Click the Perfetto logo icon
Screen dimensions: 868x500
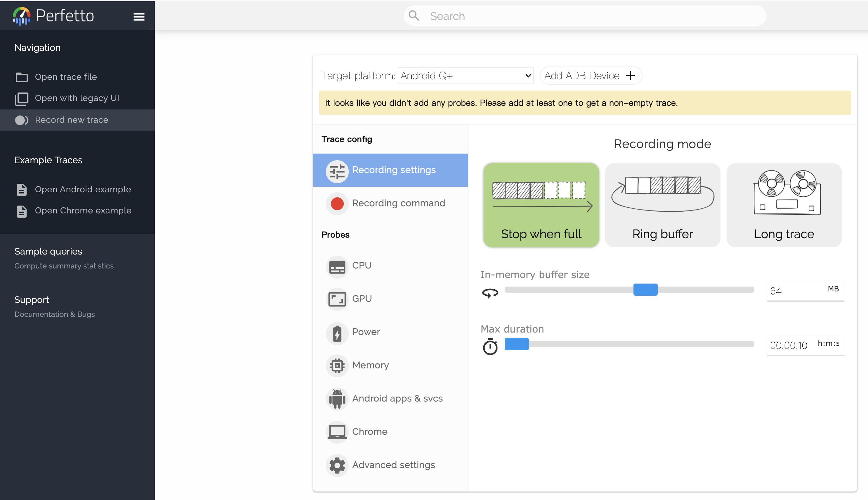point(22,16)
